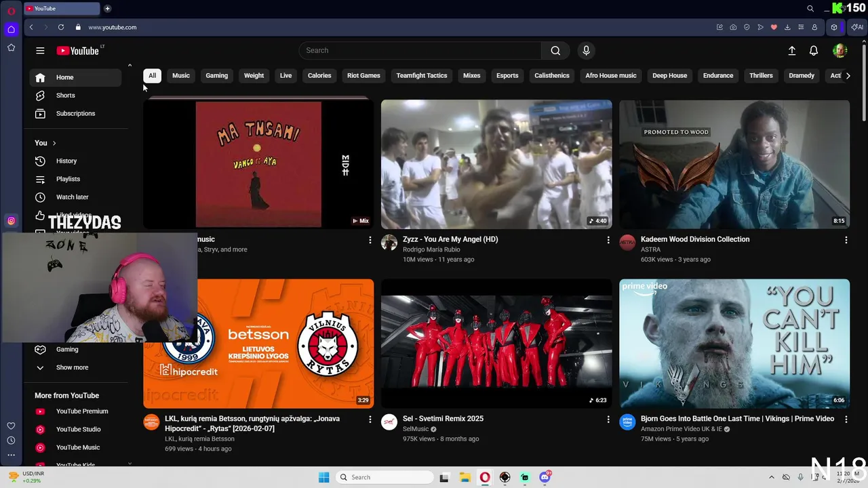Viewport: 868px width, 488px height.
Task: Click the browser address bar URL
Action: (x=113, y=27)
